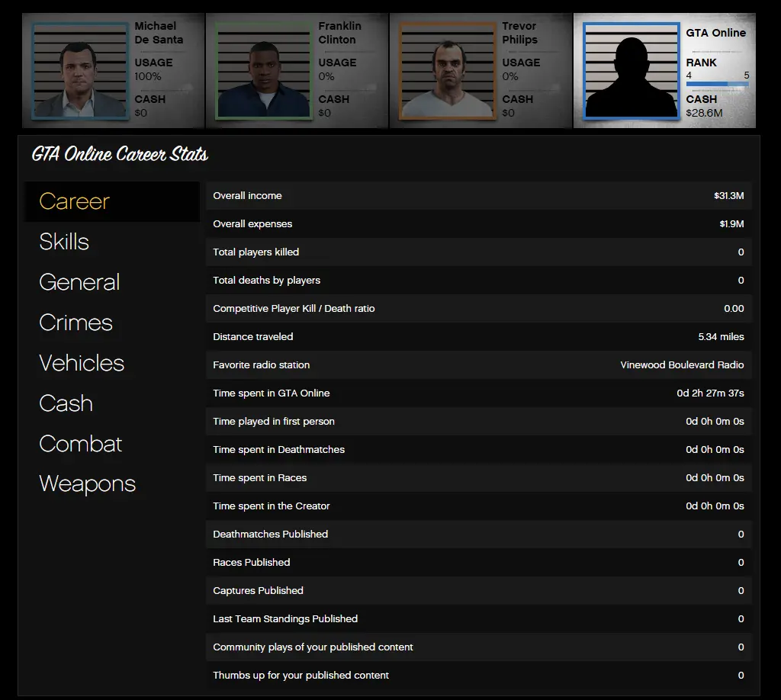Click the $1.9M expenses value

pos(731,224)
